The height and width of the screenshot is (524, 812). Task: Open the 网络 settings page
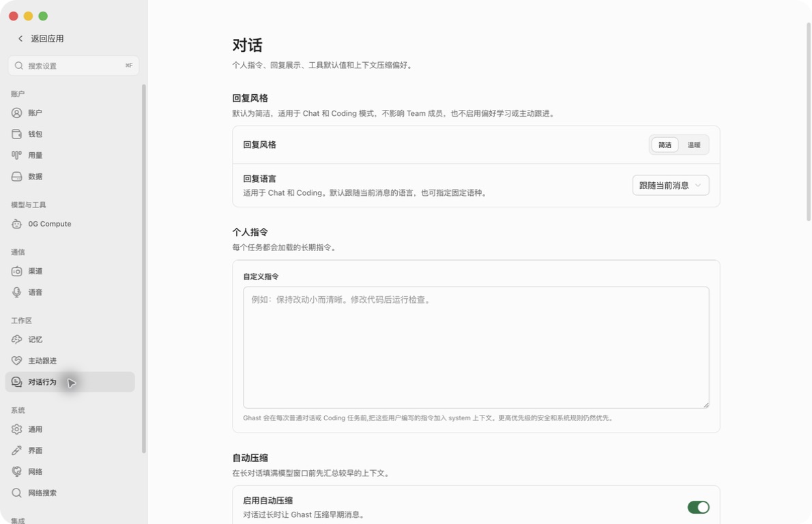tap(70, 471)
